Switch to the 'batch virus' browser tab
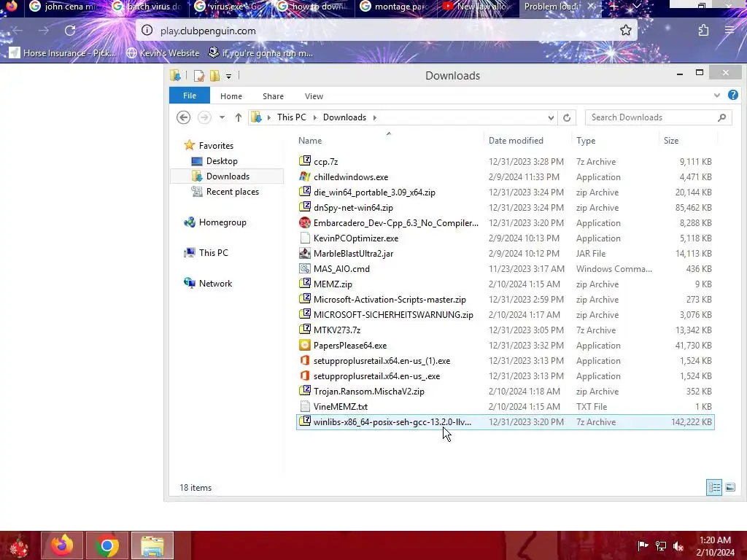The image size is (747, 560). [x=149, y=7]
